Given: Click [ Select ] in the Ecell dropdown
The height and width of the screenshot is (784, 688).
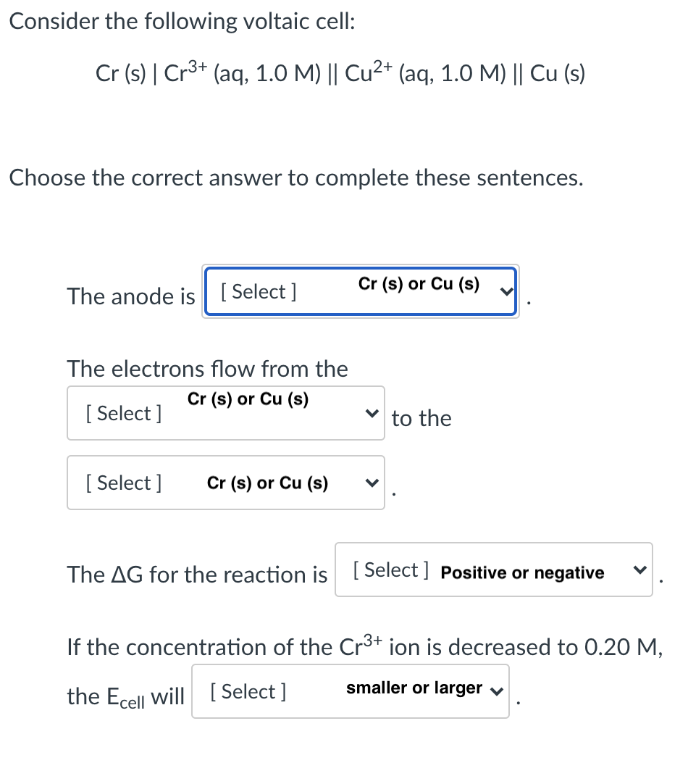Looking at the screenshot, I should coord(247,691).
